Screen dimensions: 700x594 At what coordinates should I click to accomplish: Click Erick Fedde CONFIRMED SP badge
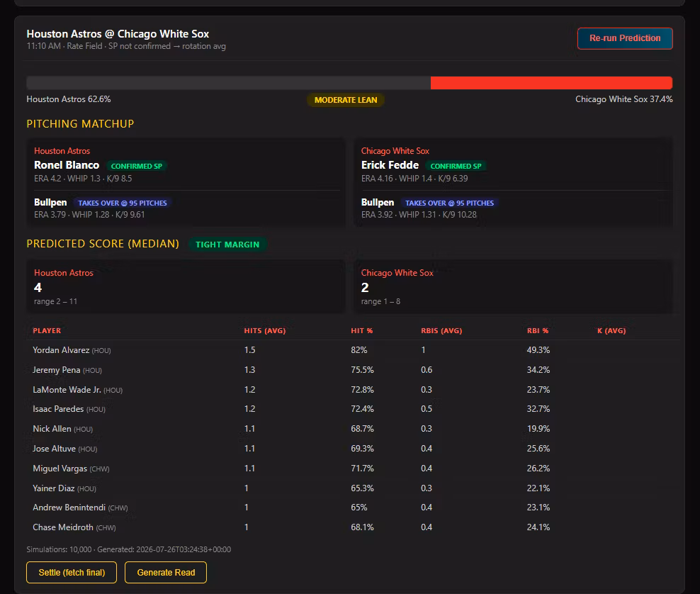tap(456, 166)
